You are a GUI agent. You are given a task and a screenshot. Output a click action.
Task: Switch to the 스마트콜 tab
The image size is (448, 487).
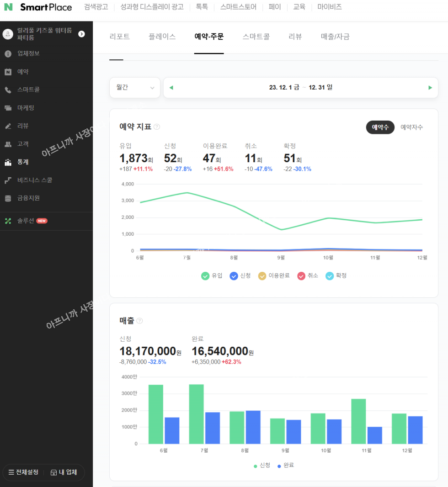(256, 37)
